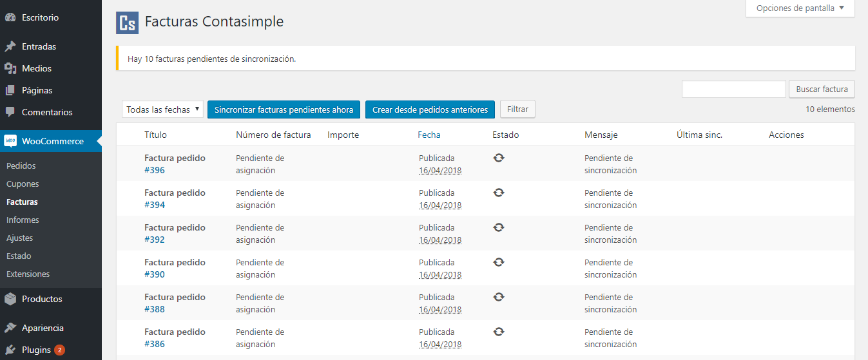The width and height of the screenshot is (868, 360).
Task: Click the Páginas pages icon
Action: 10,90
